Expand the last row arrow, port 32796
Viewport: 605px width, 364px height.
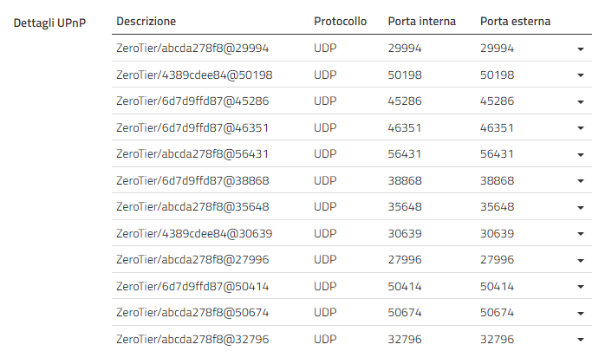[x=581, y=340]
